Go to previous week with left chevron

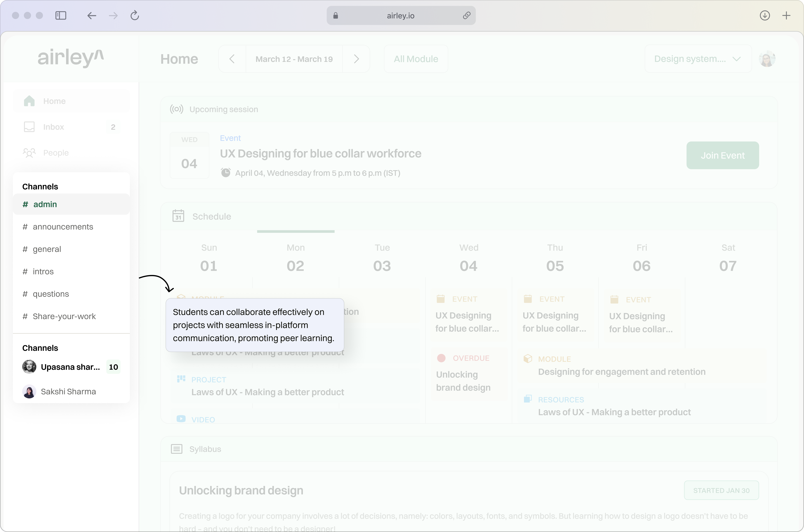232,59
